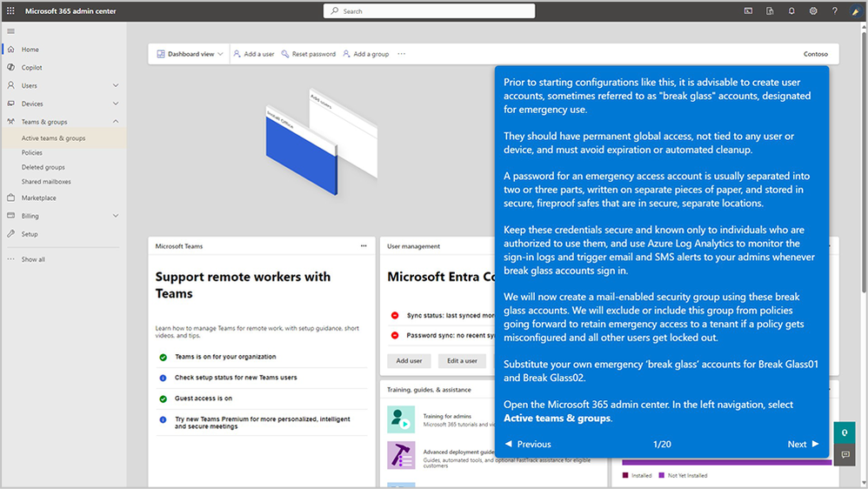Click the Users person icon in sidebar
The height and width of the screenshot is (489, 868).
click(x=11, y=85)
